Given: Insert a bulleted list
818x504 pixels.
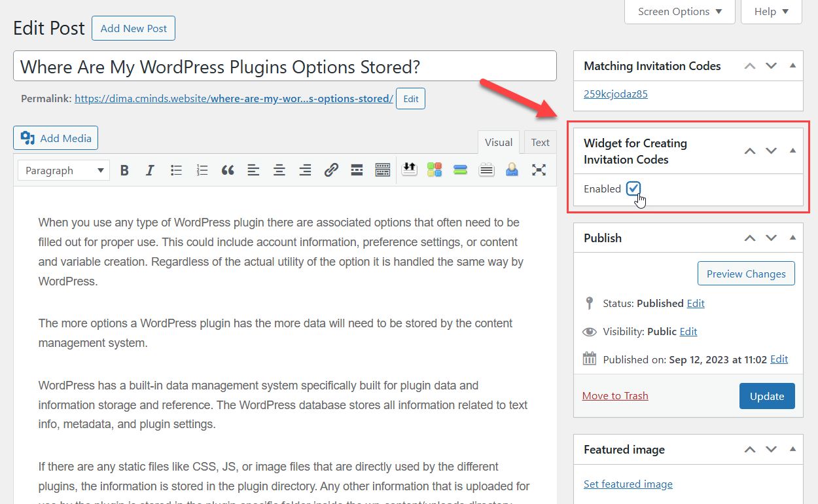Looking at the screenshot, I should [176, 170].
